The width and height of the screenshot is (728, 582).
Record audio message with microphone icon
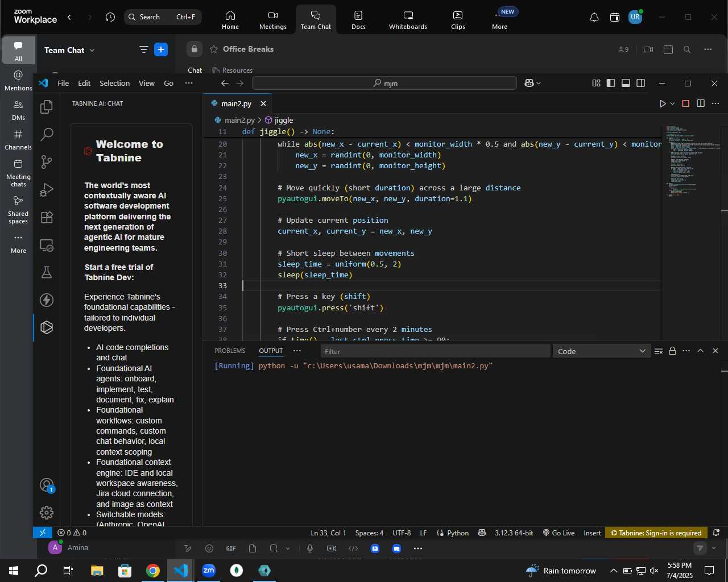pos(310,548)
